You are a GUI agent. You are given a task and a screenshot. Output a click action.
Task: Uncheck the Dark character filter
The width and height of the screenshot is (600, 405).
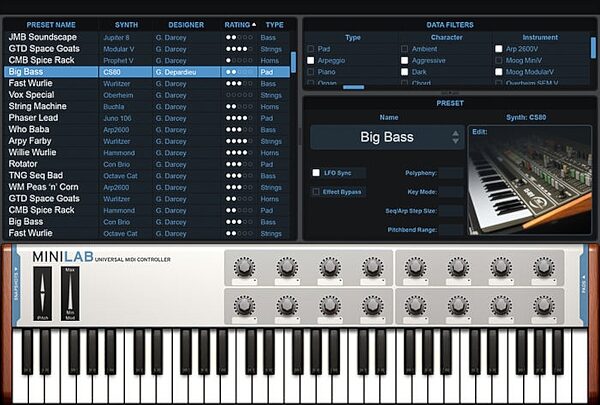point(404,72)
